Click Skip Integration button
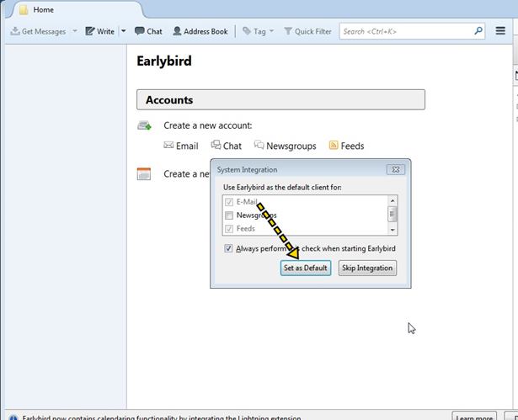518x420 pixels. click(x=367, y=268)
